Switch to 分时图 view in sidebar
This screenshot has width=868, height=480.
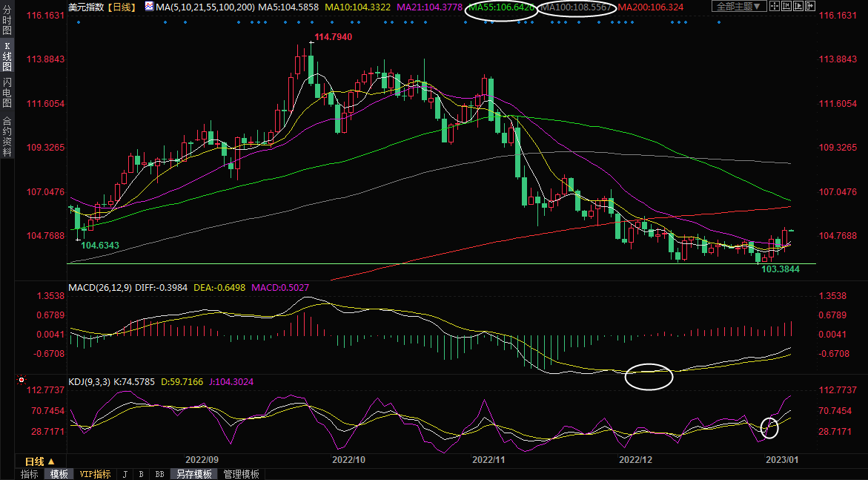click(7, 21)
